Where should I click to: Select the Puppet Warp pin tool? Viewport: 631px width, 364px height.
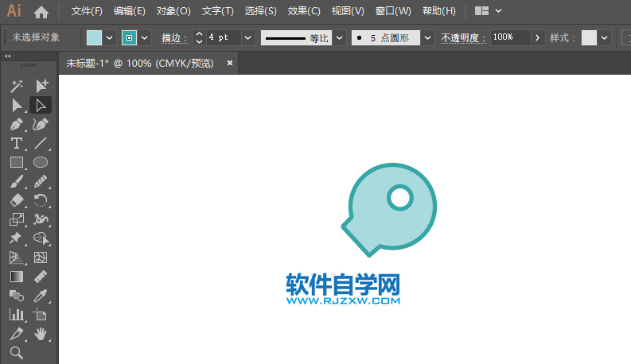(x=17, y=238)
